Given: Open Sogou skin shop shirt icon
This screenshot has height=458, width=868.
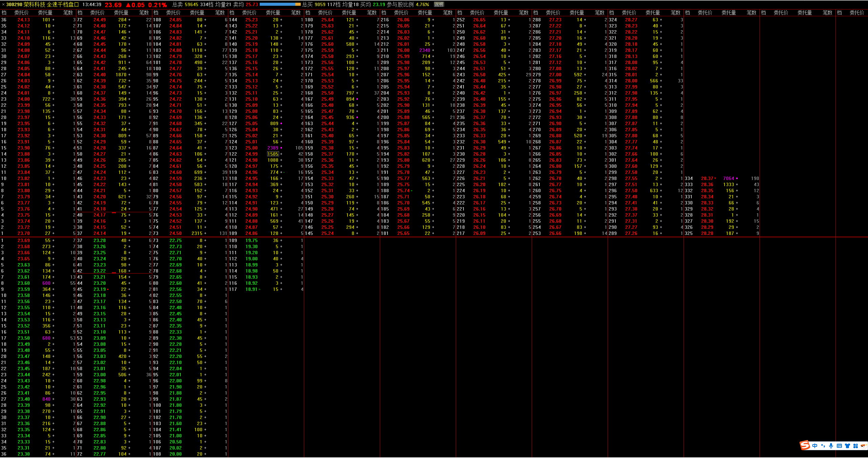Looking at the screenshot, I should click(847, 446).
